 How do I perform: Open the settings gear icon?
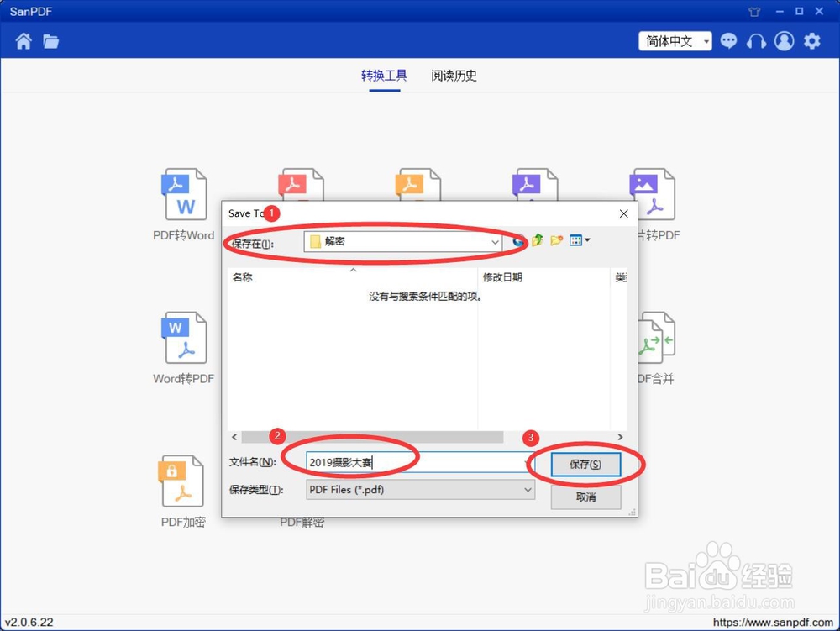[x=812, y=40]
